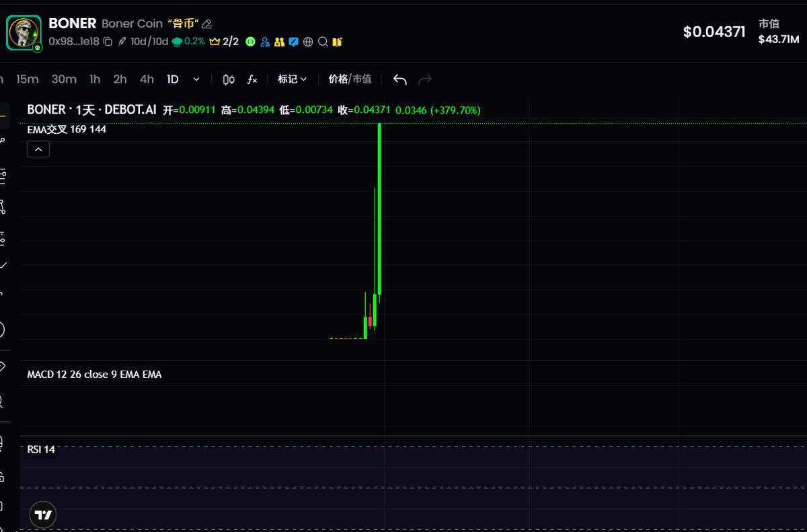The image size is (807, 532).
Task: Click the tall green candlestick on chart
Action: coord(380,209)
